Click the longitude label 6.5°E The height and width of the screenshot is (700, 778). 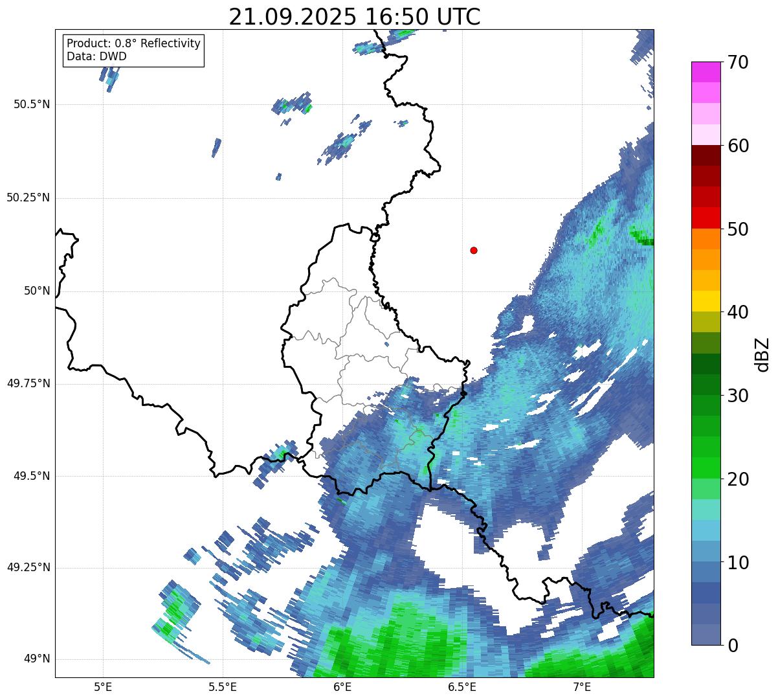coord(462,686)
